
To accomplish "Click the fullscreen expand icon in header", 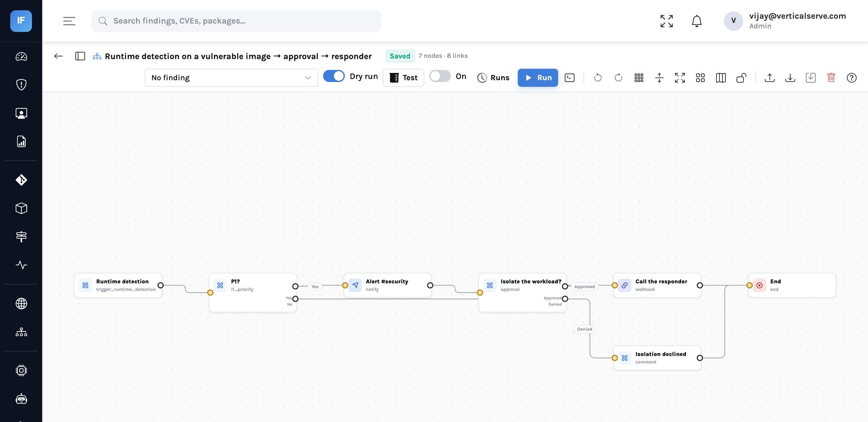I will click(x=667, y=21).
